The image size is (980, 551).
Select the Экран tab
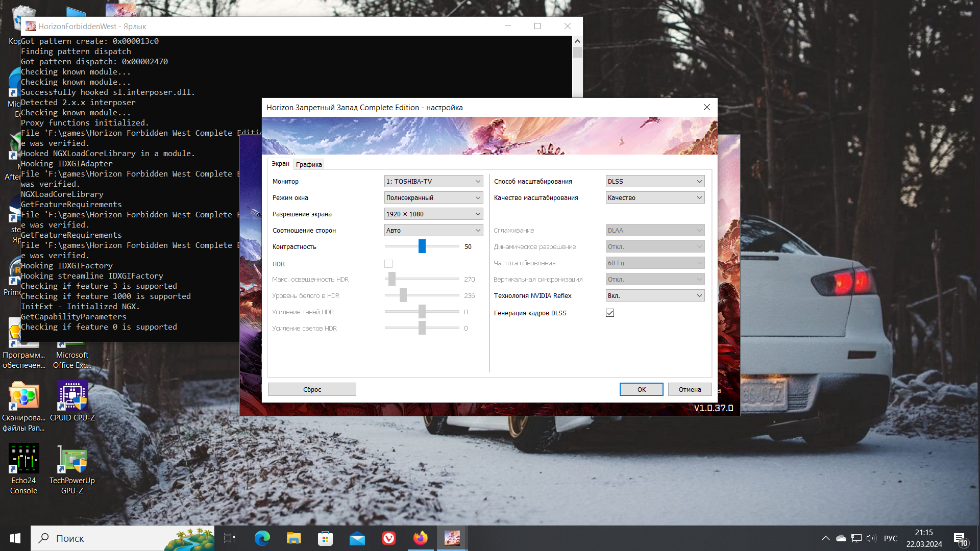point(280,164)
